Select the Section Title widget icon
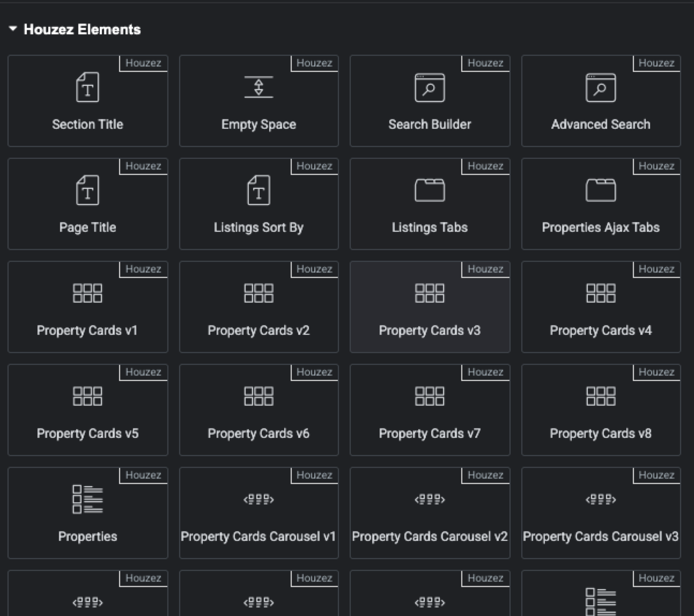The height and width of the screenshot is (616, 694). pyautogui.click(x=87, y=87)
